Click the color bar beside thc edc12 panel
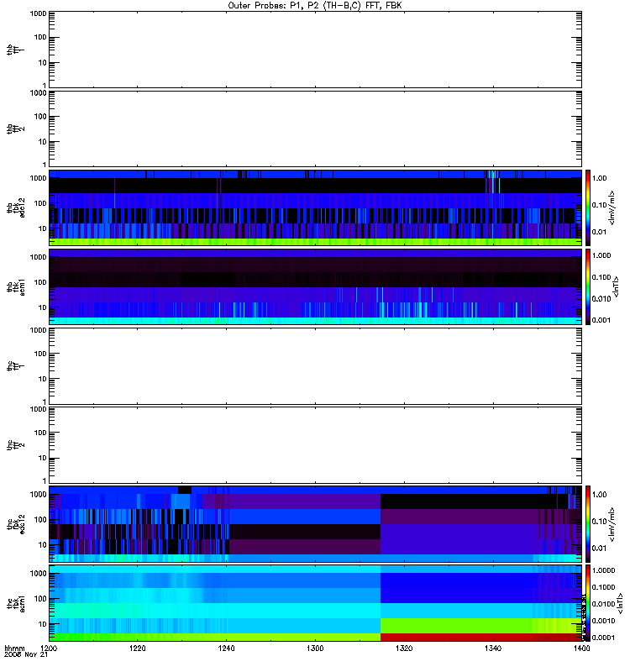The width and height of the screenshot is (630, 672). (590, 523)
